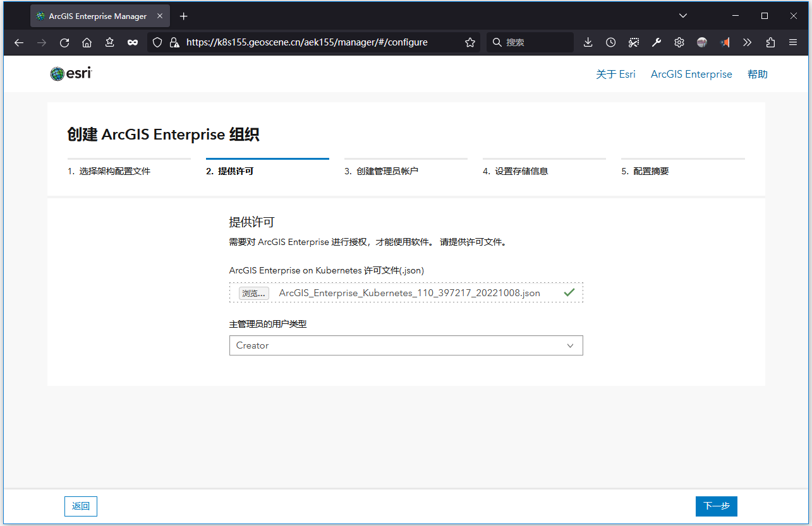The image size is (812, 526).
Task: Open the downloads panel
Action: [x=588, y=42]
